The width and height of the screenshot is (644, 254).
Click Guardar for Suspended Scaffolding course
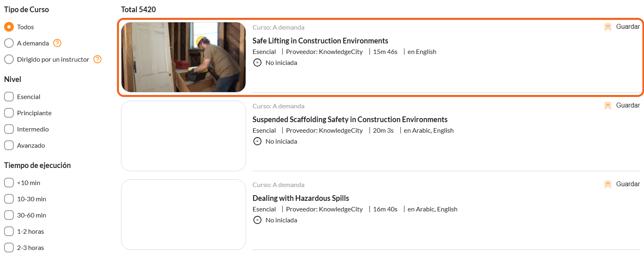click(x=628, y=105)
